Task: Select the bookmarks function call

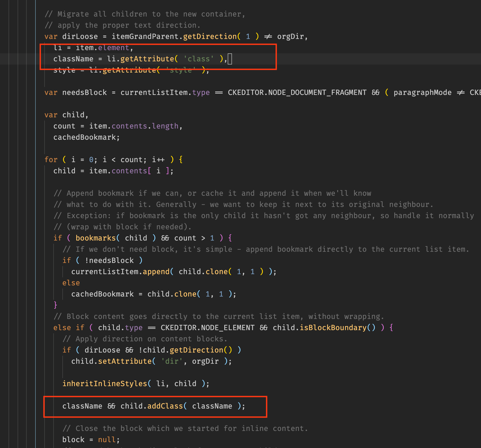Action: 95,238
